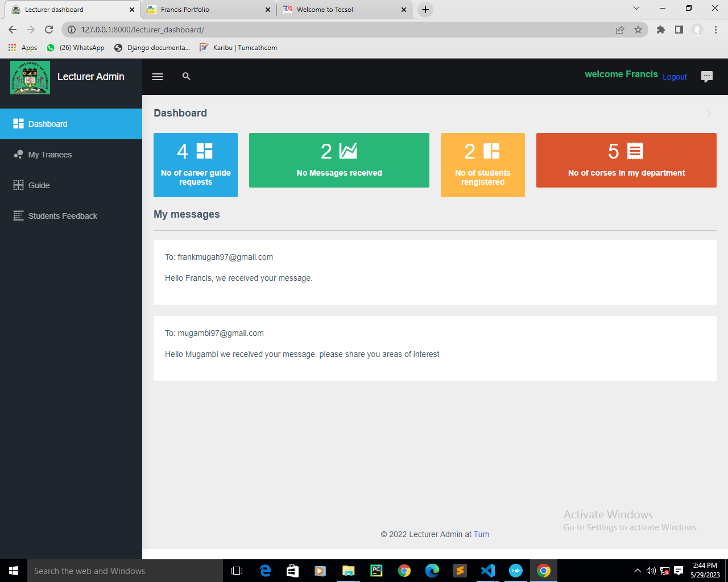The width and height of the screenshot is (728, 582).
Task: Bookmark this page with star icon
Action: click(x=638, y=30)
